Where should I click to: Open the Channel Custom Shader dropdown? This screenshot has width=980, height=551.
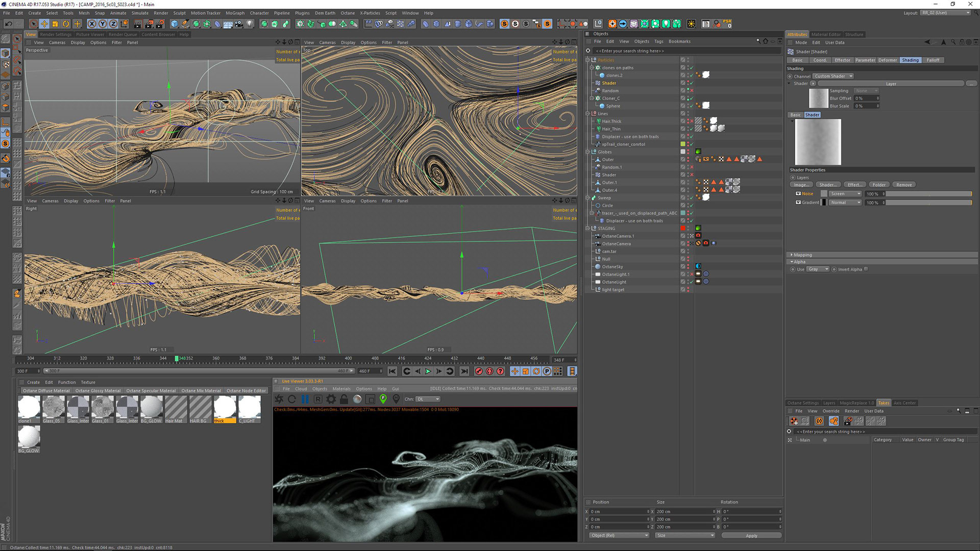[833, 76]
